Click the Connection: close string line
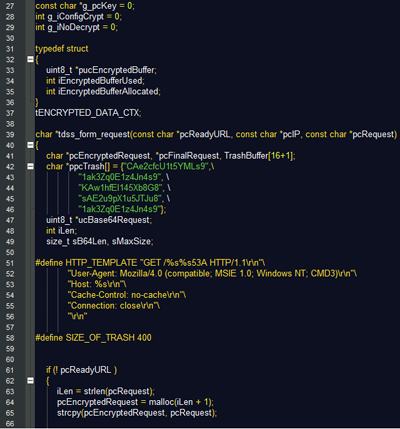 [114, 305]
